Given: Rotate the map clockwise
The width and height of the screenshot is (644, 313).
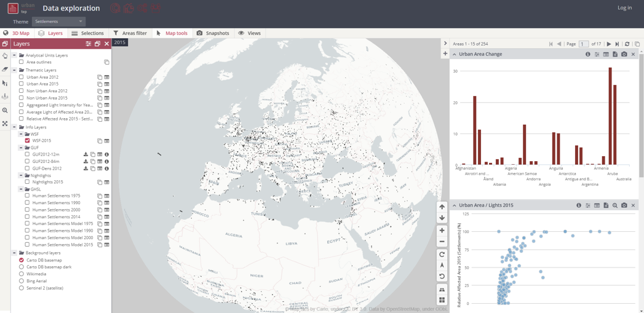Looking at the screenshot, I should click(x=442, y=255).
